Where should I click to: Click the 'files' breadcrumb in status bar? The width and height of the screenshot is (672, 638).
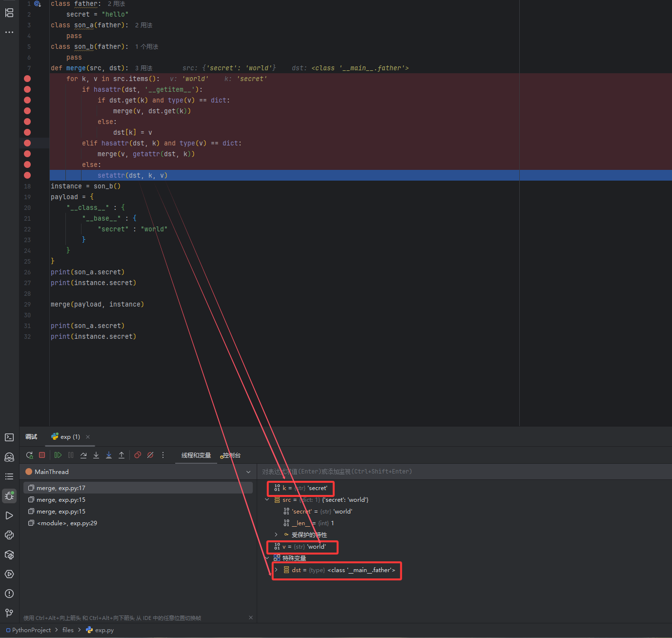(x=68, y=630)
